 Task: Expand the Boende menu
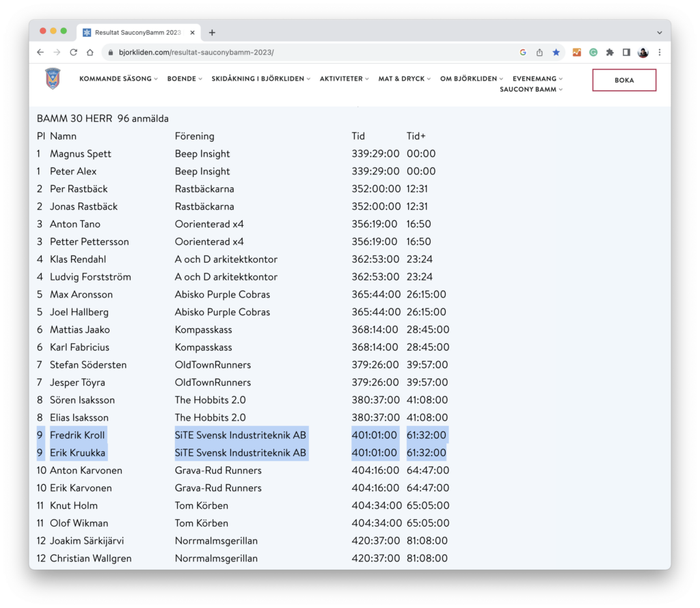[x=185, y=79]
